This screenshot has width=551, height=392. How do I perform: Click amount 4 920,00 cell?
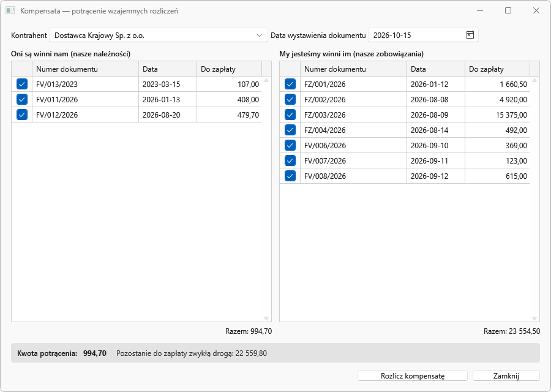point(497,99)
